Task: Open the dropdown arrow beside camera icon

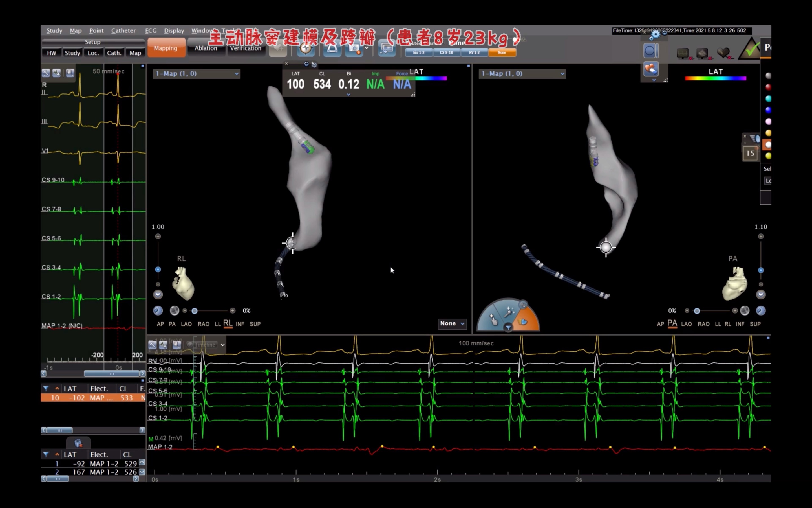Action: [367, 48]
